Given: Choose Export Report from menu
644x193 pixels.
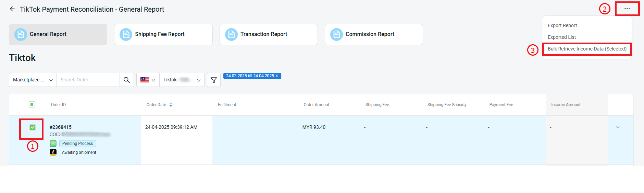Looking at the screenshot, I should click(562, 25).
